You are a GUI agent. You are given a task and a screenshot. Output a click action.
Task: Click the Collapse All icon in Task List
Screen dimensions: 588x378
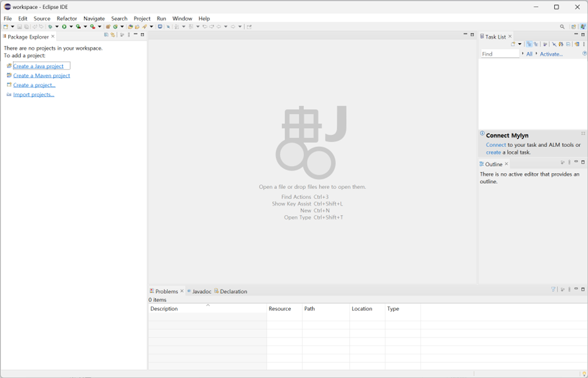point(568,44)
